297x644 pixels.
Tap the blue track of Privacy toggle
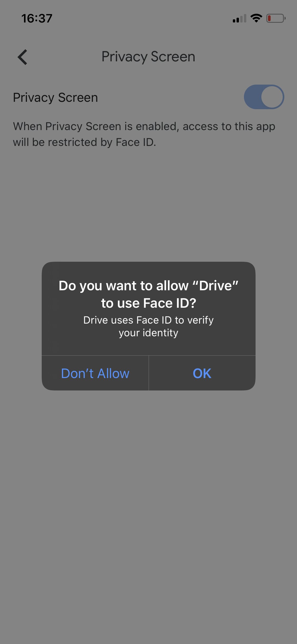tap(252, 97)
